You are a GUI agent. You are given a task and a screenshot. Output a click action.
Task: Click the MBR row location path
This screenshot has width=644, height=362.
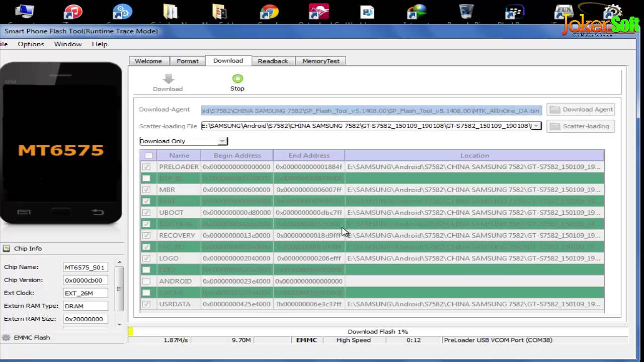[x=473, y=190]
